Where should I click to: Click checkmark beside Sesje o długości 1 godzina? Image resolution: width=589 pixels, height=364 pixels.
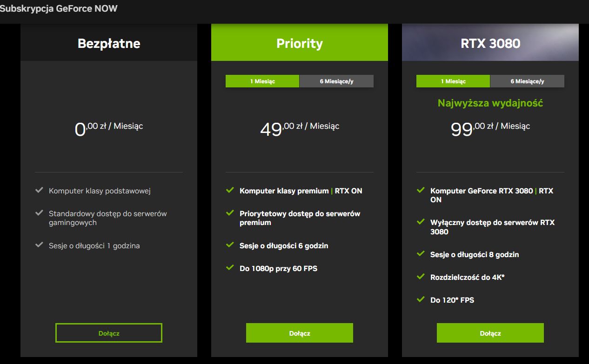coord(39,245)
